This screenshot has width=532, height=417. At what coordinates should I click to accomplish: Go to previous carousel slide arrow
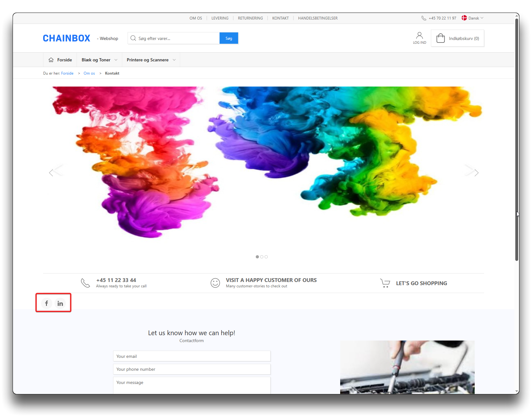pyautogui.click(x=51, y=172)
